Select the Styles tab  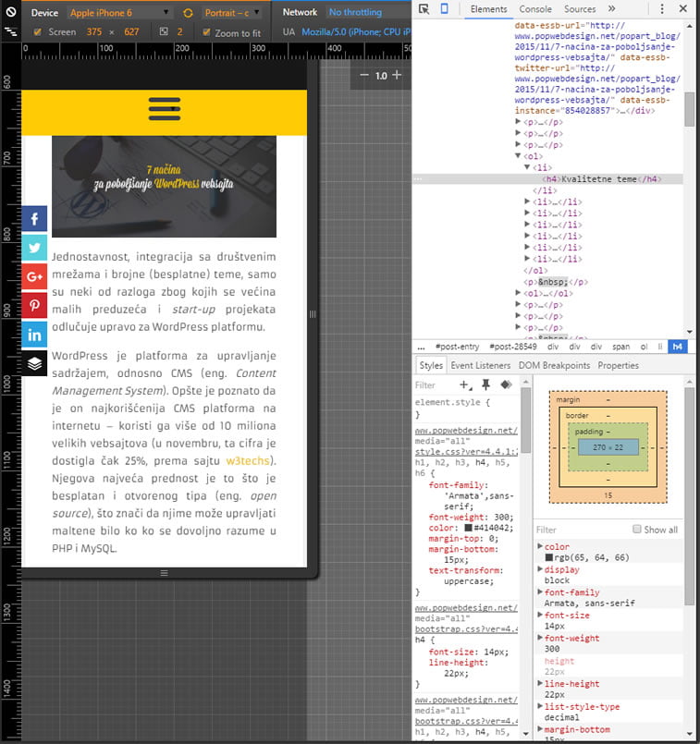(x=431, y=365)
